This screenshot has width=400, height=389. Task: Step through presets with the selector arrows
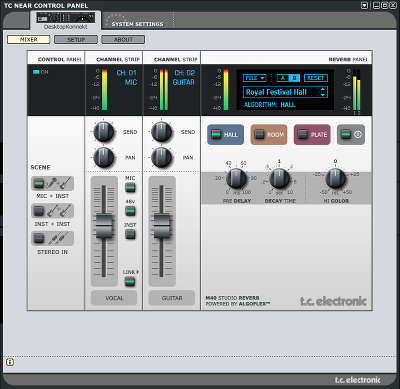[x=323, y=92]
